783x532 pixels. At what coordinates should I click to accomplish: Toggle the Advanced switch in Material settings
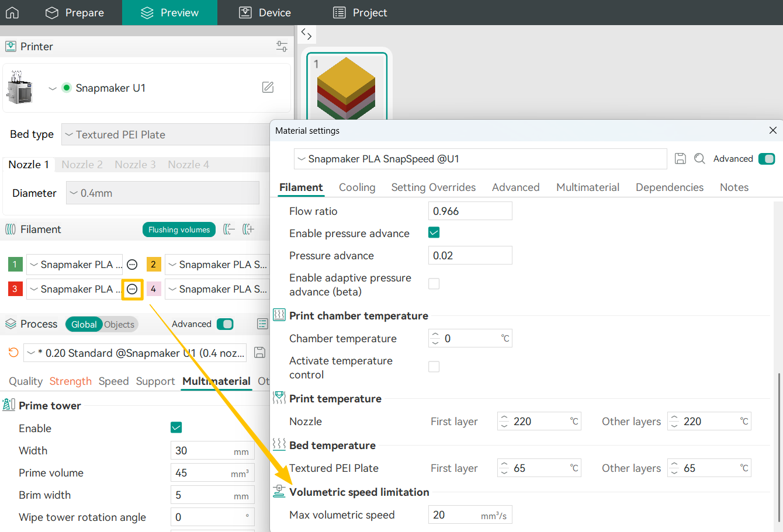click(766, 159)
